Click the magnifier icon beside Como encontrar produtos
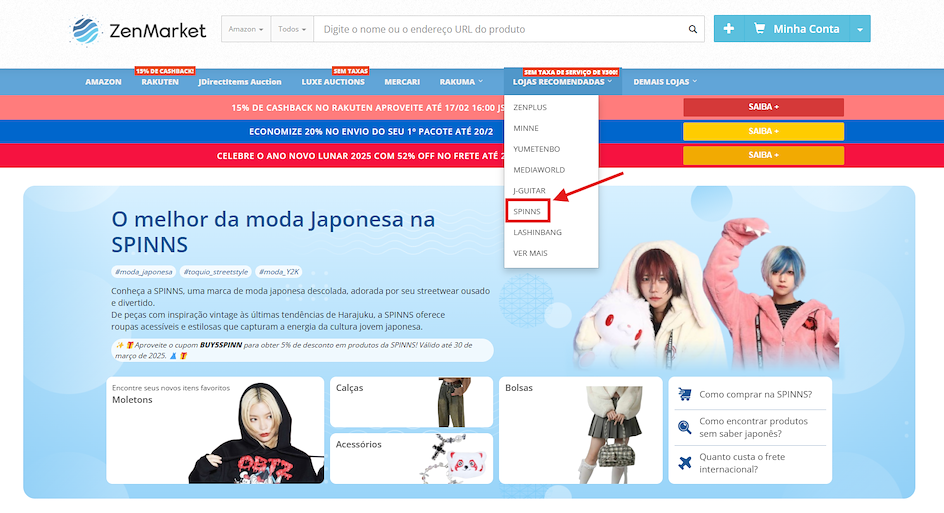The width and height of the screenshot is (944, 513). (685, 427)
